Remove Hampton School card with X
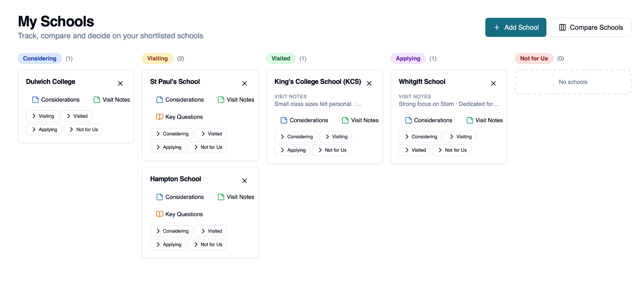Viewport: 644px width, 290px height. coord(245,181)
